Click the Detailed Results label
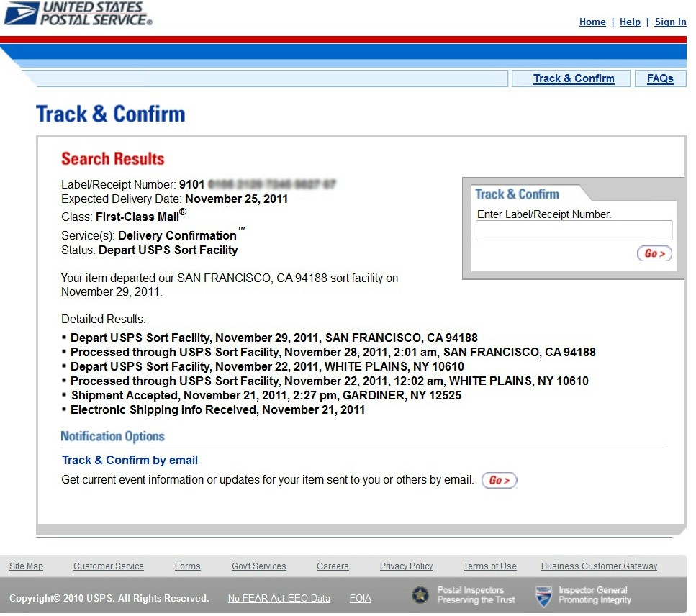The image size is (696, 616). point(104,319)
